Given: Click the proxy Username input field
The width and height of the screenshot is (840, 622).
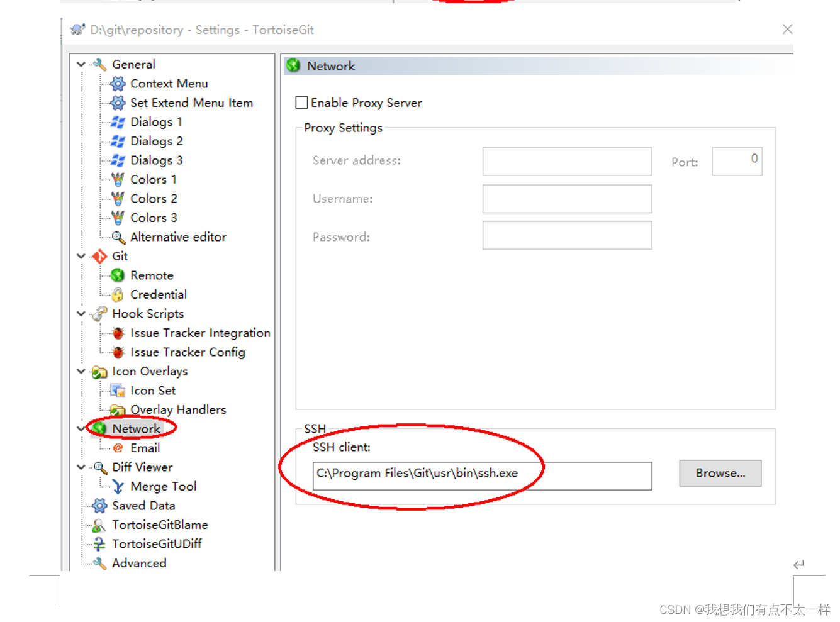Looking at the screenshot, I should click(567, 199).
